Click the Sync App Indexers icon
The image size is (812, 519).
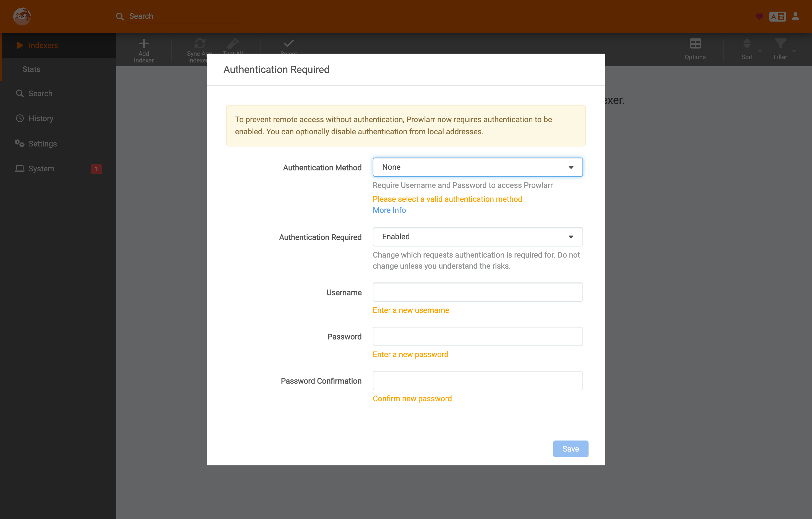coord(200,43)
